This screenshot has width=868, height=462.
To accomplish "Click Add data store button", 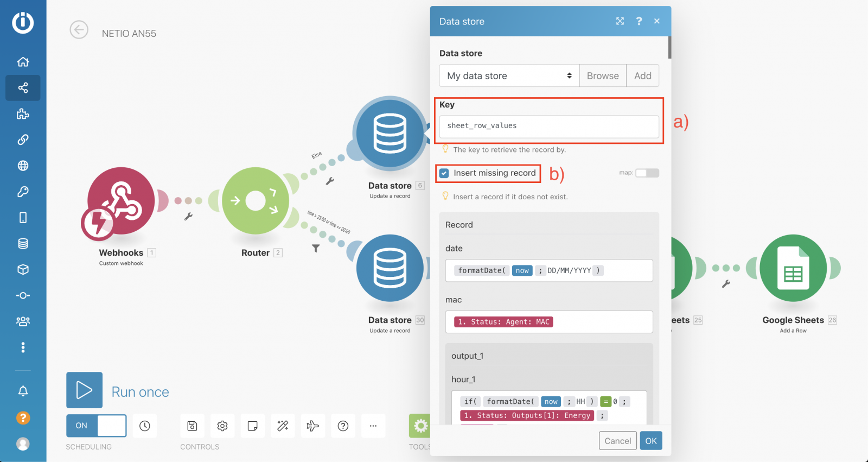I will click(x=643, y=76).
